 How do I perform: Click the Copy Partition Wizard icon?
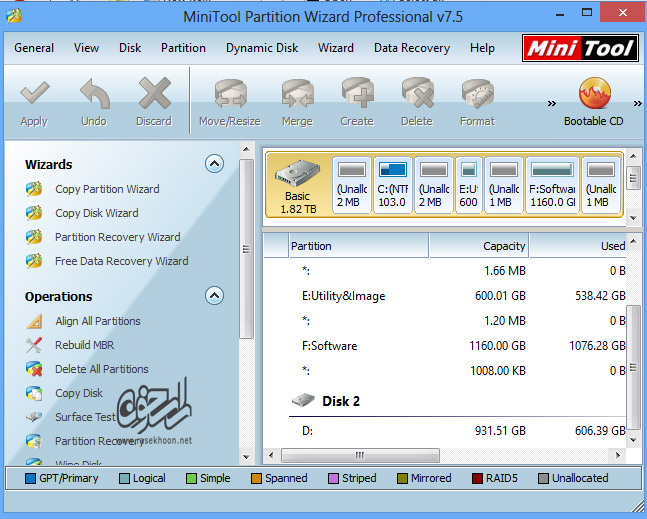[x=34, y=189]
